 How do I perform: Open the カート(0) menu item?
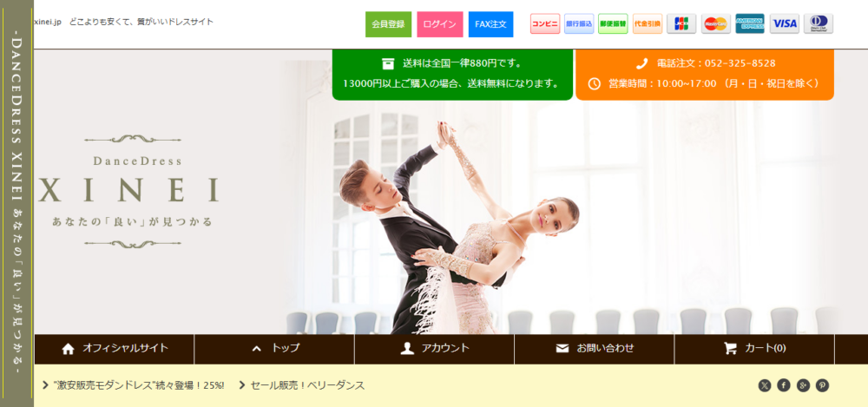[754, 349]
